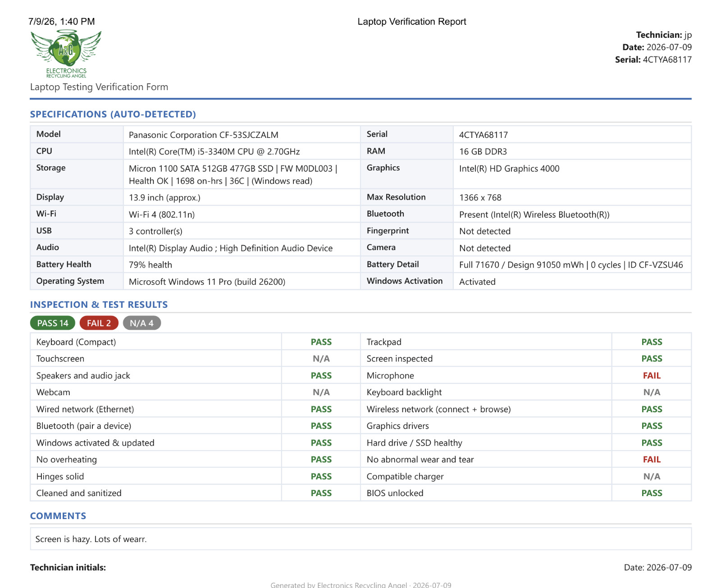
Task: Select the display value '13.9 inch (approx.)'
Action: point(164,197)
